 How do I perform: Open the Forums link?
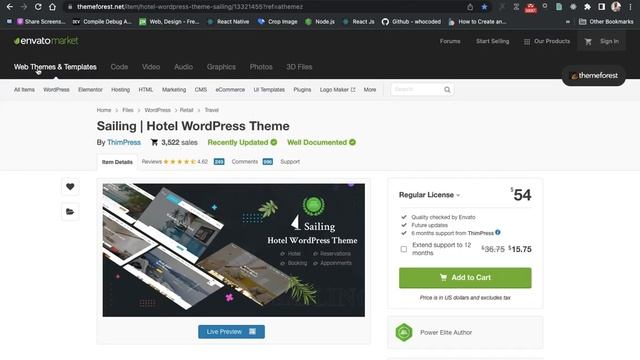(450, 41)
